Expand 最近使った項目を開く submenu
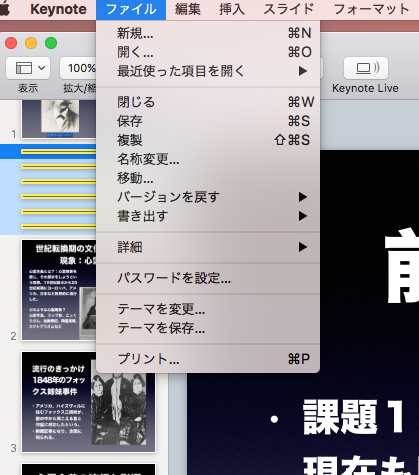The image size is (419, 475). pyautogui.click(x=208, y=71)
